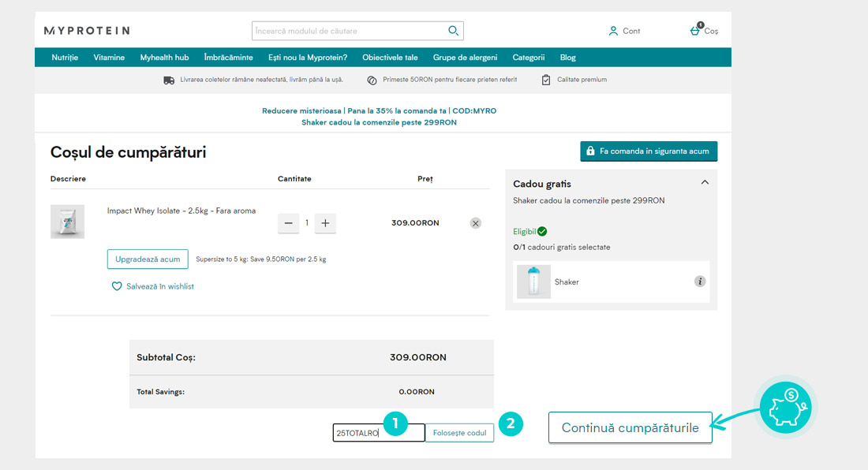The height and width of the screenshot is (470, 868).
Task: Open the Grupe de alergeni menu
Action: pyautogui.click(x=465, y=58)
